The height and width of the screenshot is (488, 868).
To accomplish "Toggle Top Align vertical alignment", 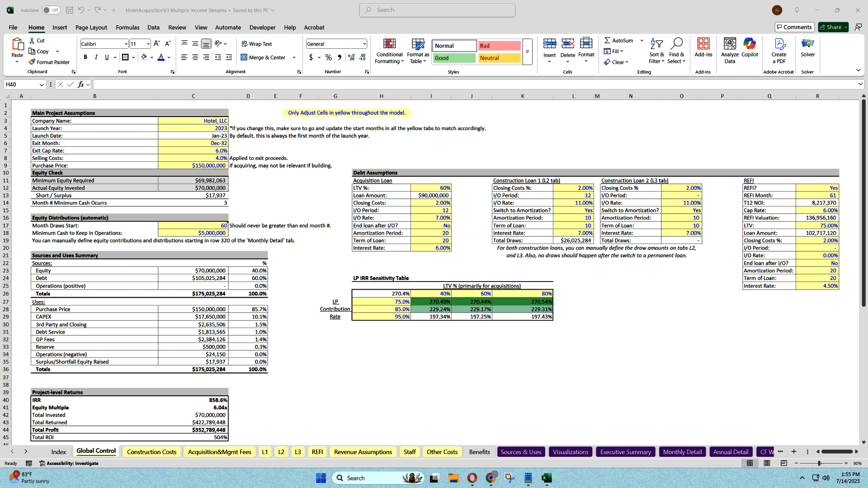I will pyautogui.click(x=184, y=43).
